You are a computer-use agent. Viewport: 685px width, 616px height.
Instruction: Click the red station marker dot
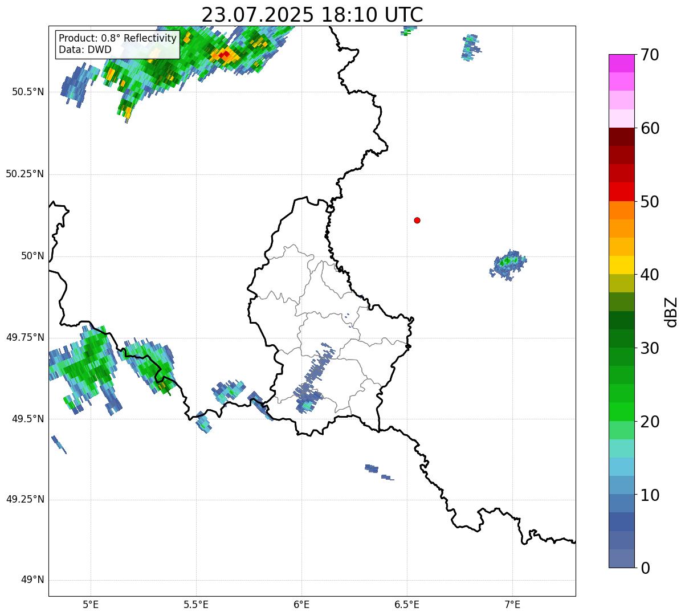tap(417, 220)
